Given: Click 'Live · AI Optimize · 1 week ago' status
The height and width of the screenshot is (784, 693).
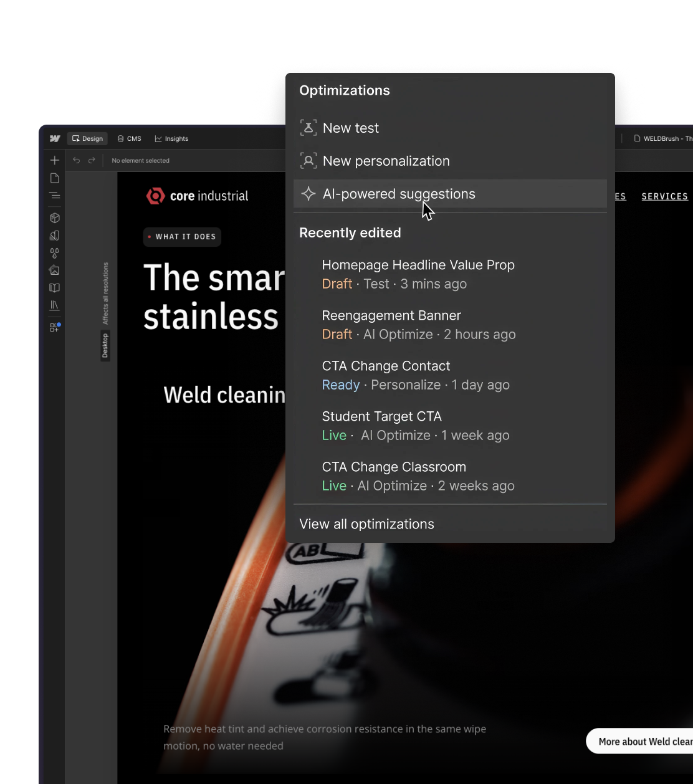Looking at the screenshot, I should tap(416, 436).
